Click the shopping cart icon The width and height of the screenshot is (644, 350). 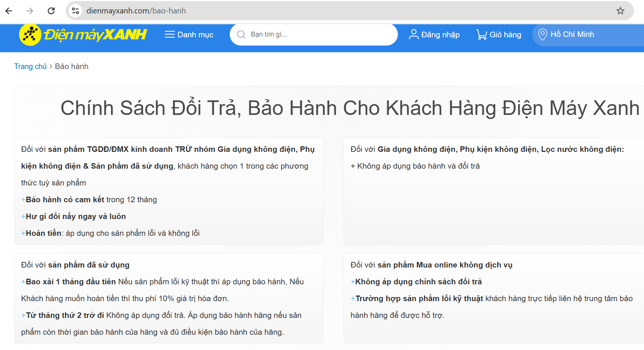tap(482, 35)
